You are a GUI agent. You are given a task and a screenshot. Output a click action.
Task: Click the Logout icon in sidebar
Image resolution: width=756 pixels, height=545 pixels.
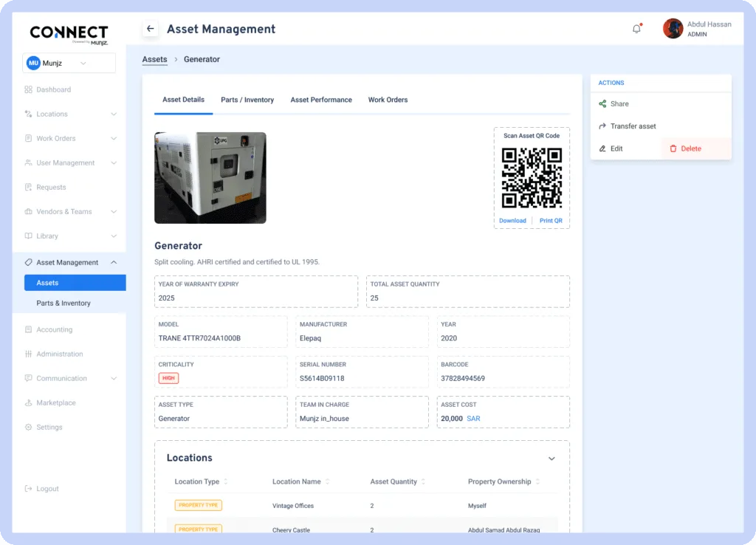click(x=28, y=489)
